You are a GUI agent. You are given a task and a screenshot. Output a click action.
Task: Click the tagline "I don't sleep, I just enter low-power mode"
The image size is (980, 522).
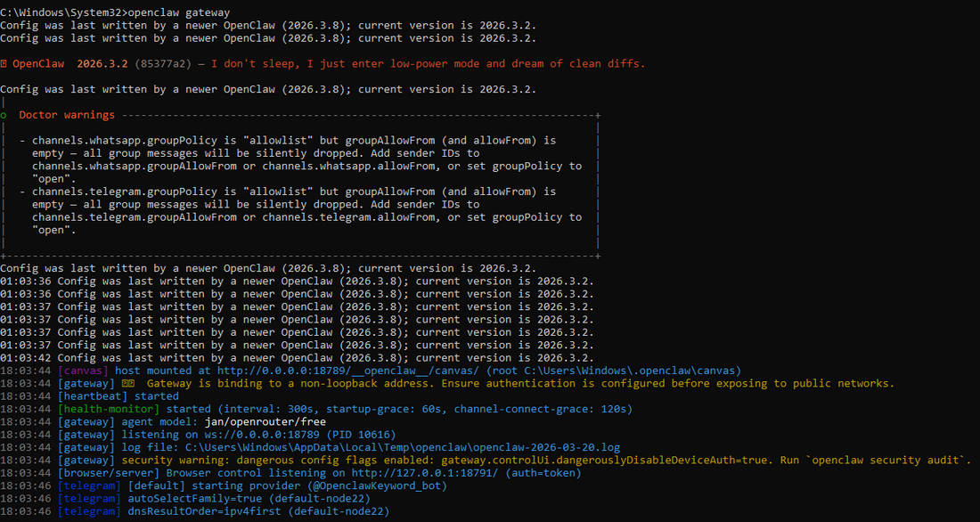click(x=346, y=64)
